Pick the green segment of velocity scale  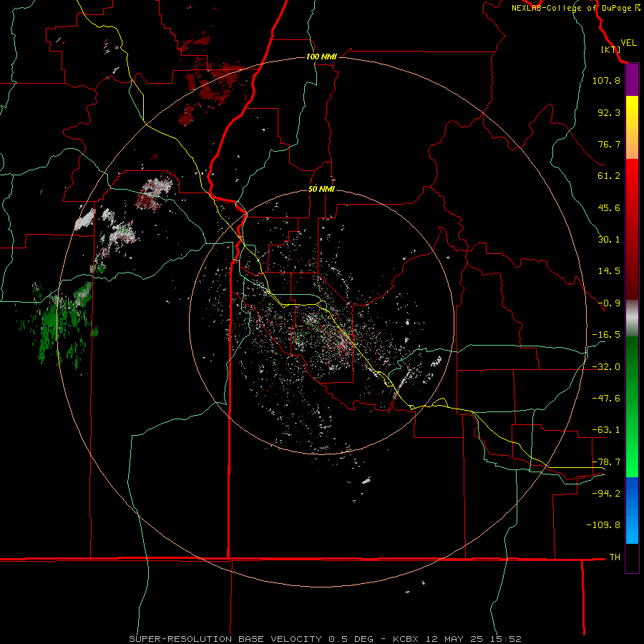[x=632, y=406]
